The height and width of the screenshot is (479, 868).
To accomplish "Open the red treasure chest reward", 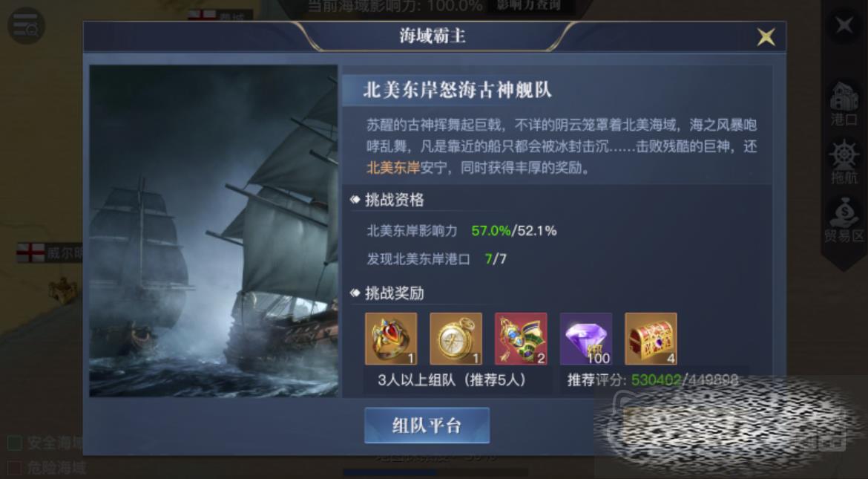I will 651,339.
